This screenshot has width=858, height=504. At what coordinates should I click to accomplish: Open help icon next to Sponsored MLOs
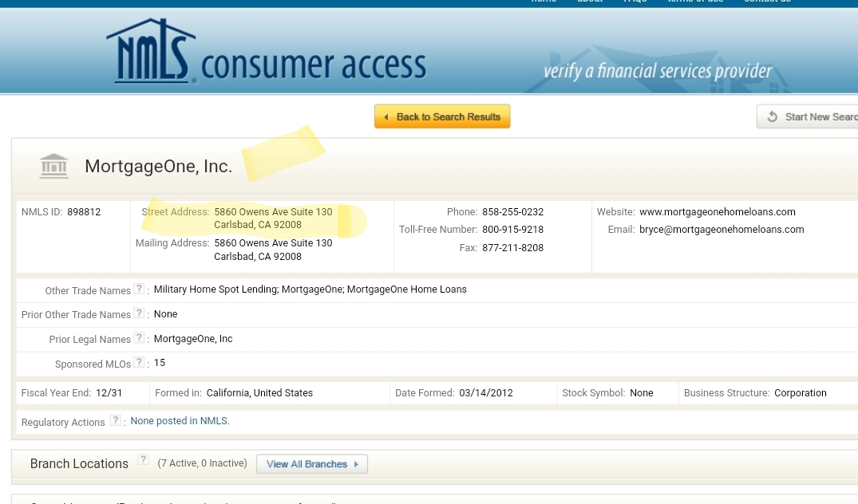click(140, 362)
